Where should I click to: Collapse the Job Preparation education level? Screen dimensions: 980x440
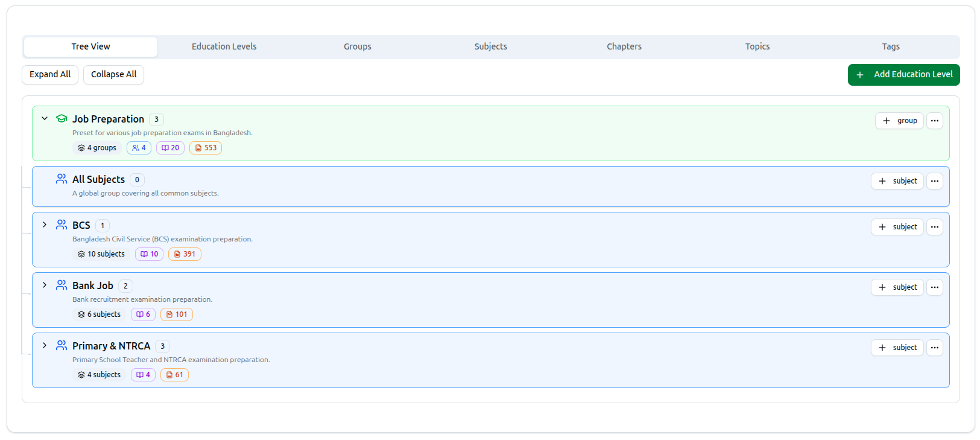tap(45, 119)
